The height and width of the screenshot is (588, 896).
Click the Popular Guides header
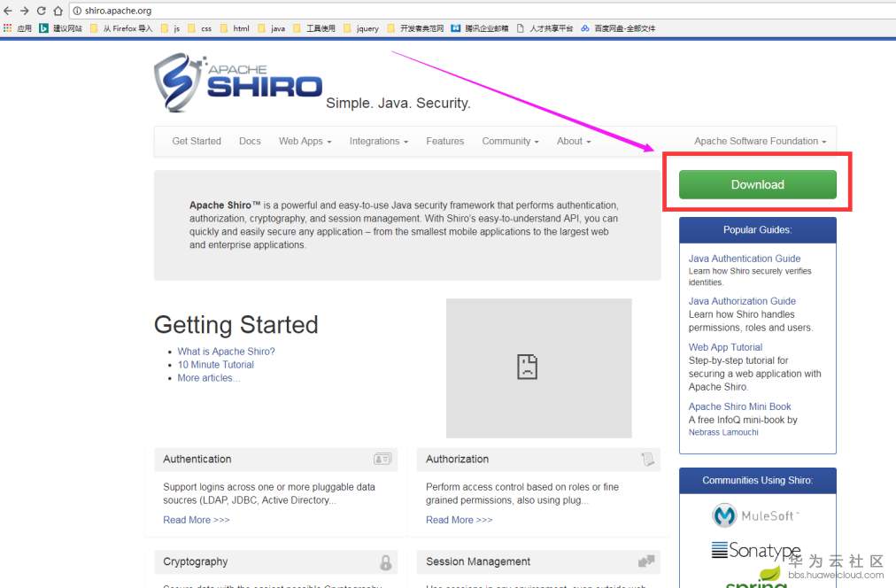coord(758,229)
